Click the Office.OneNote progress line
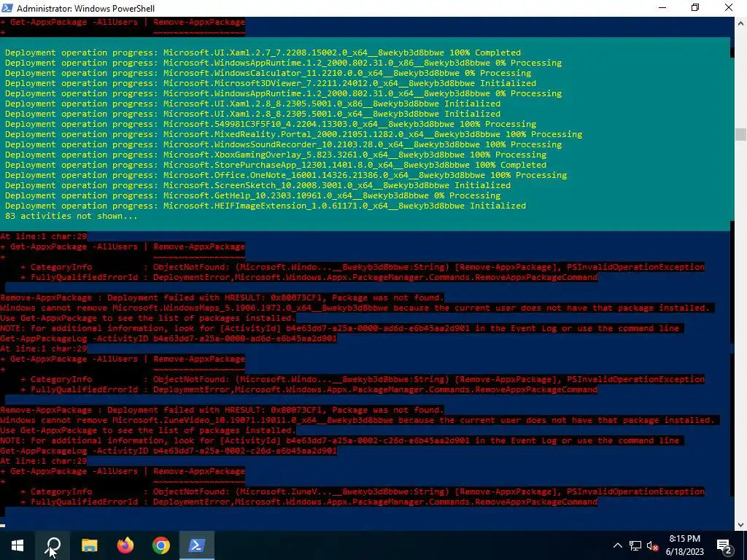 coord(286,175)
